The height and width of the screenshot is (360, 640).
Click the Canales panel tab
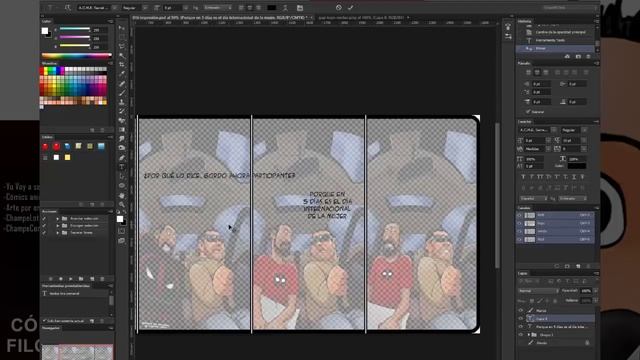coord(524,208)
